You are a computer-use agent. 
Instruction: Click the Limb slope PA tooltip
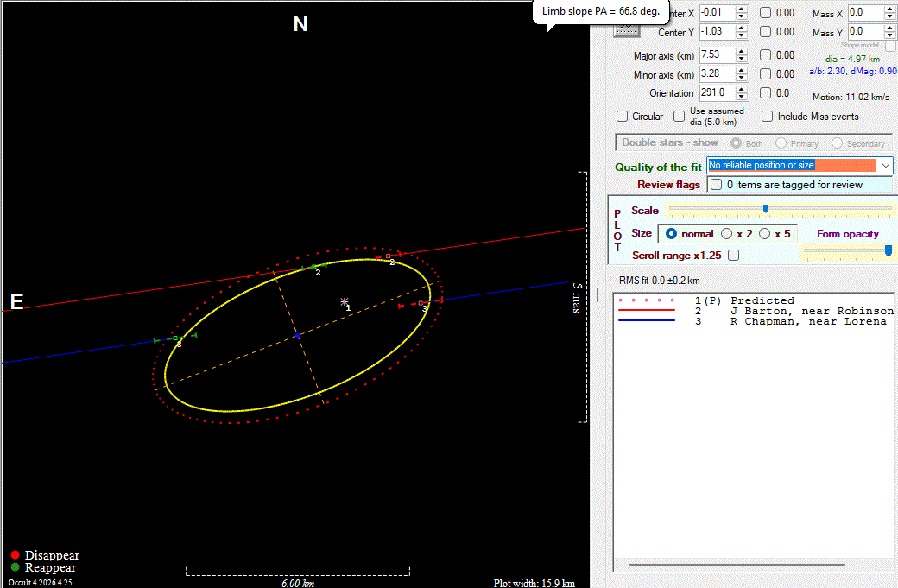pos(601,11)
